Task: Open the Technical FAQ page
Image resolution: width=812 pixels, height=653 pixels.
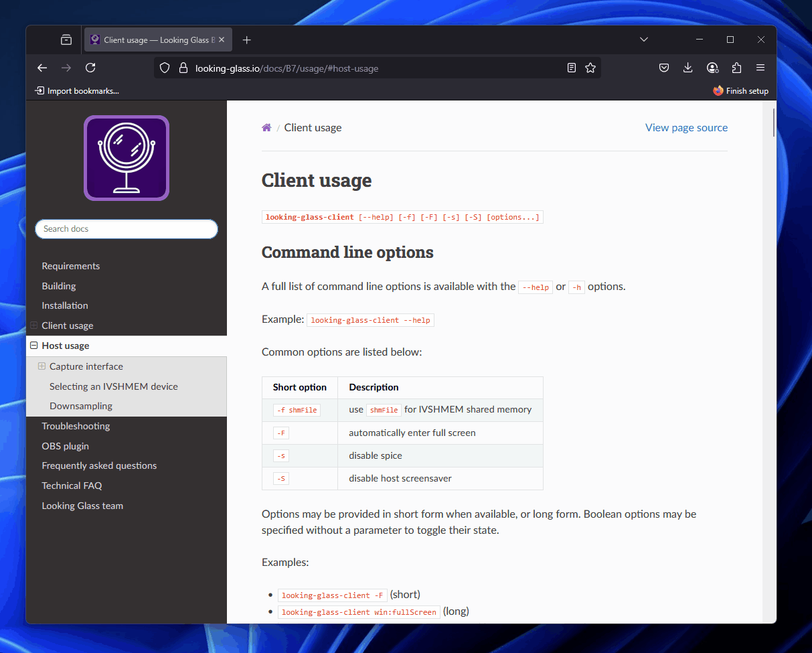Action: click(x=72, y=486)
